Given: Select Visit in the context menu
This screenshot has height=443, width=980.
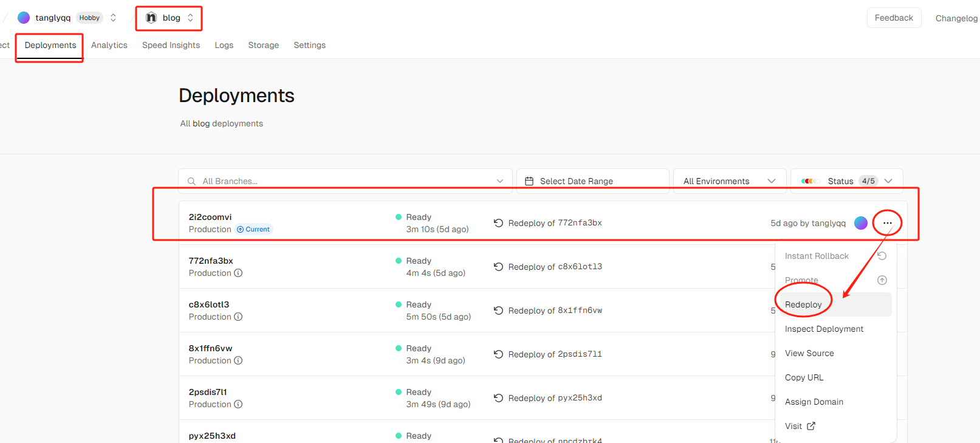Looking at the screenshot, I should coord(836,426).
